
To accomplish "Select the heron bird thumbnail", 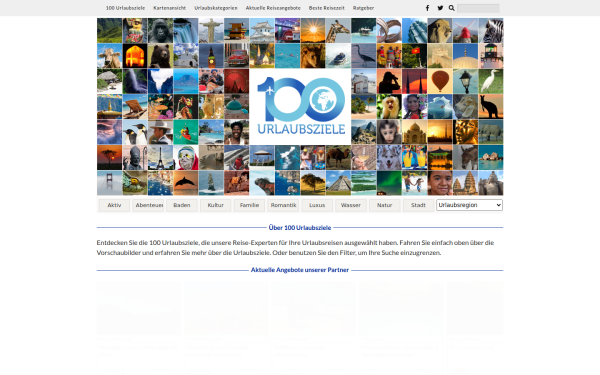I will point(364,56).
